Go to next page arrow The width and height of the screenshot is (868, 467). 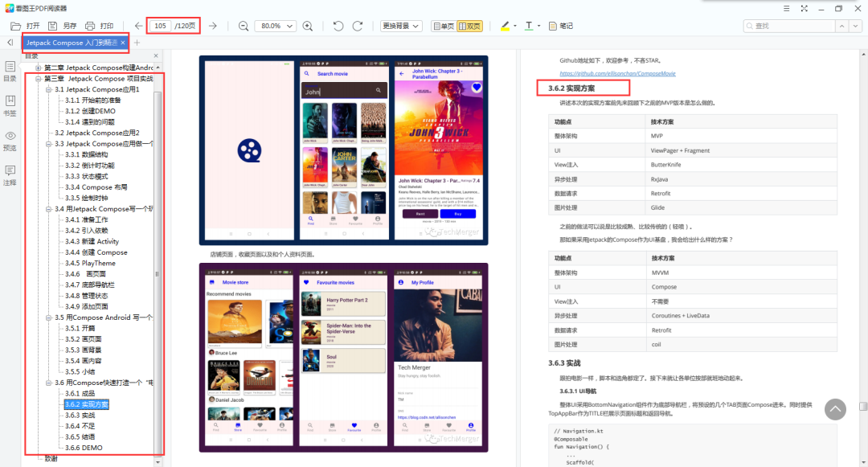212,26
